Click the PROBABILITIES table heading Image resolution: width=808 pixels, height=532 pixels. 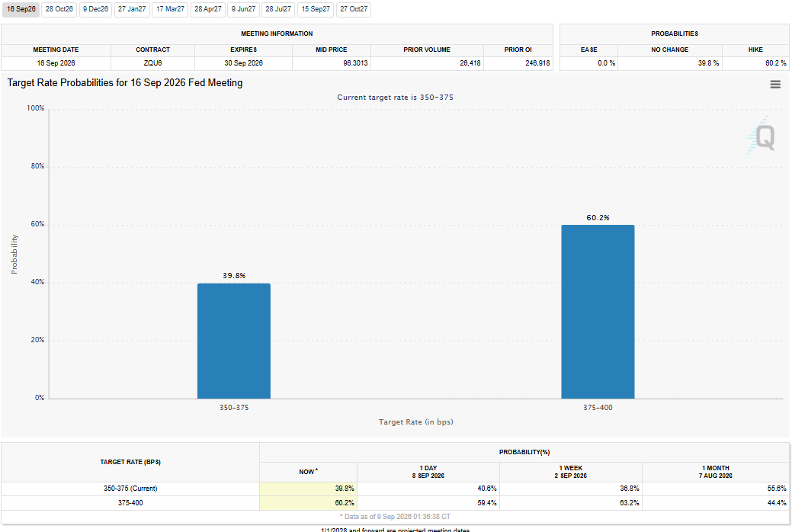point(675,34)
